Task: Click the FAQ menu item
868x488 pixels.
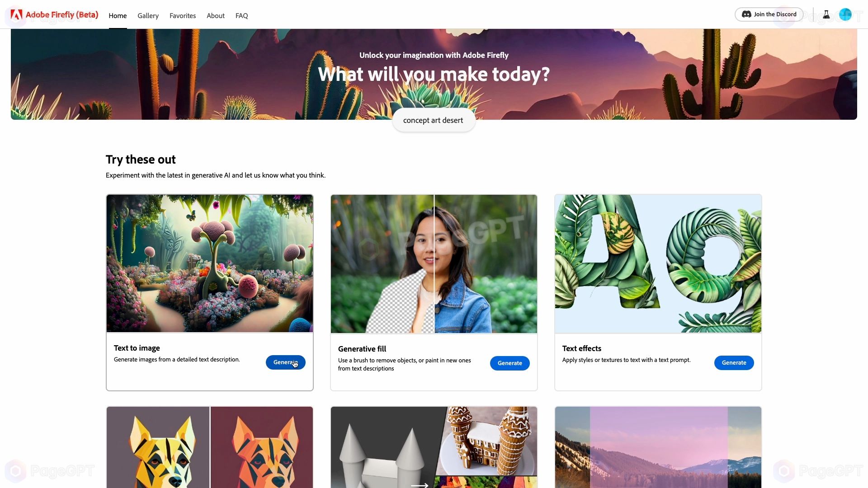Action: click(241, 15)
